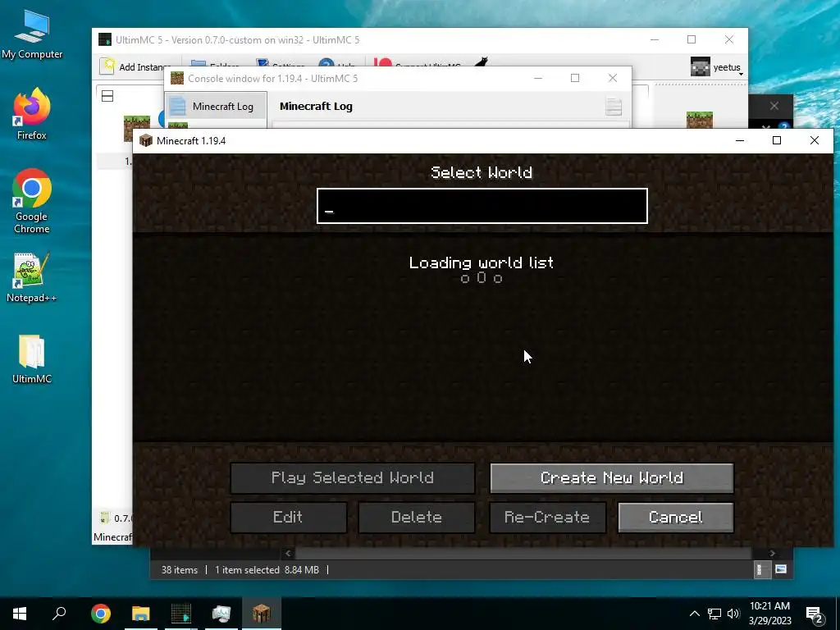Click the grass block instance icon in UltimMC right panel

click(700, 120)
